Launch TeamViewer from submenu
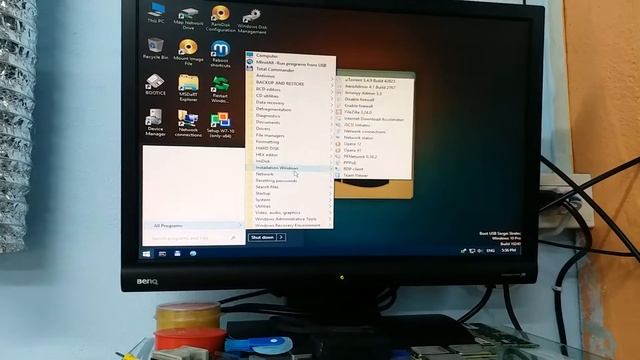Image resolution: width=640 pixels, height=360 pixels. click(373, 176)
